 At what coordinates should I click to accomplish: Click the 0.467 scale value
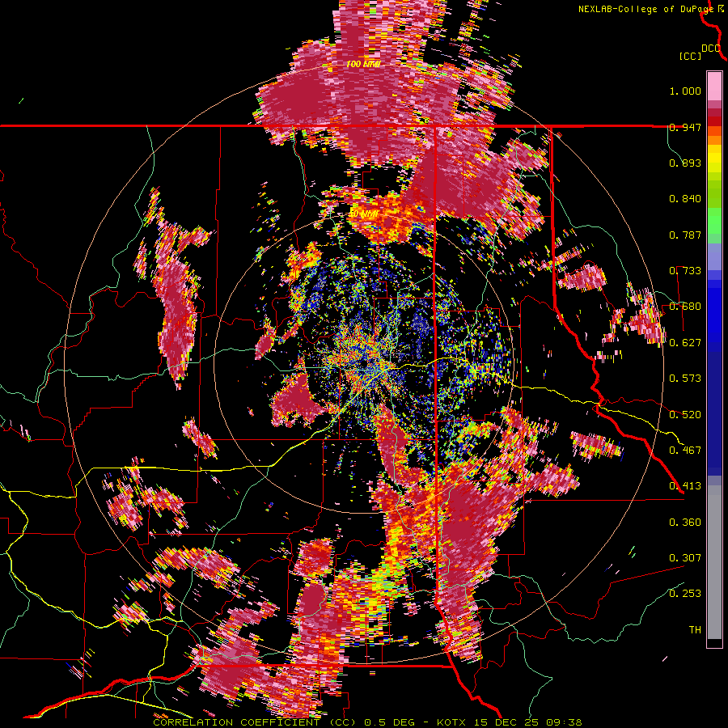coord(685,450)
